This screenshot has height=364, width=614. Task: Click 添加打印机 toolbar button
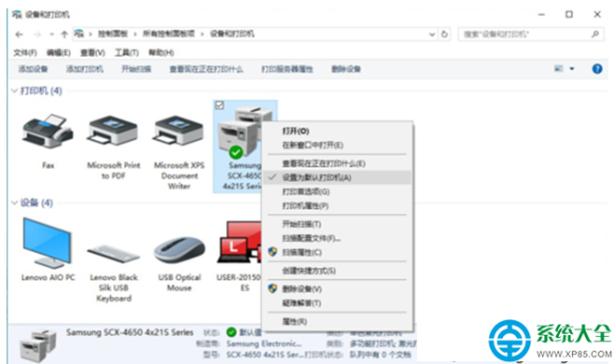85,69
